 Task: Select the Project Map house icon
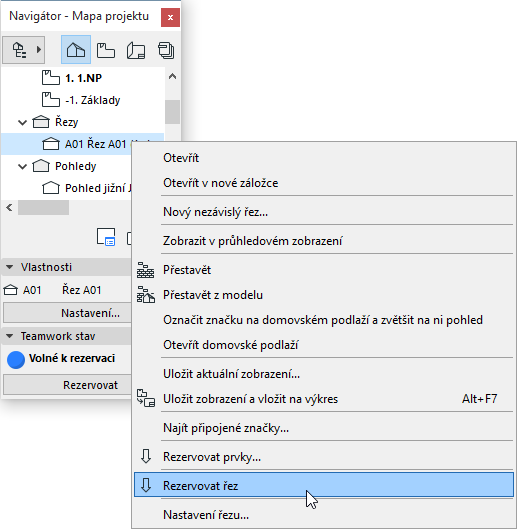pos(76,50)
